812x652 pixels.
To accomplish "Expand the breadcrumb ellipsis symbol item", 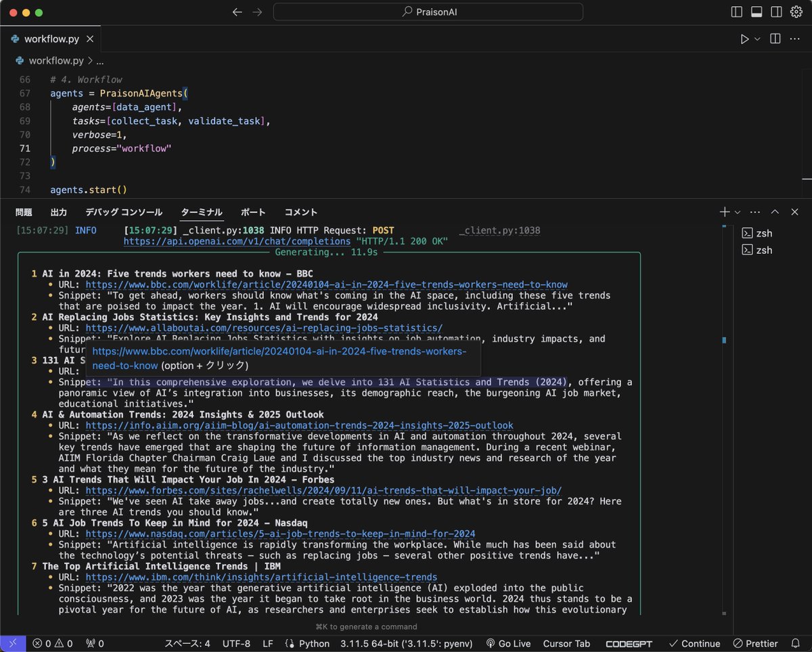I will [99, 61].
